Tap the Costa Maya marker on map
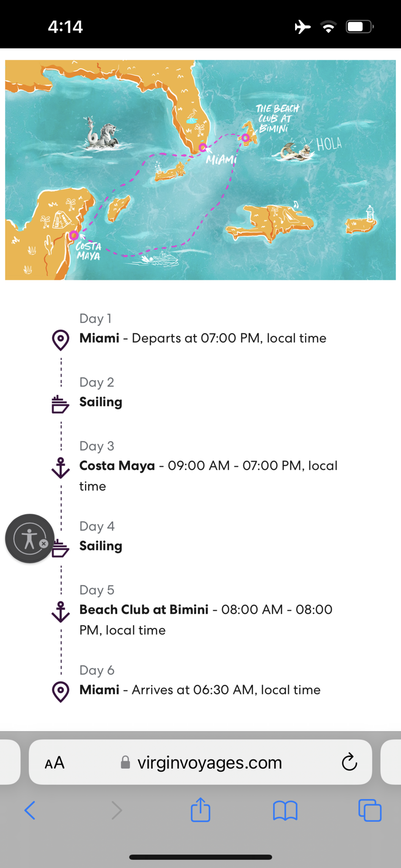The height and width of the screenshot is (868, 401). (74, 235)
